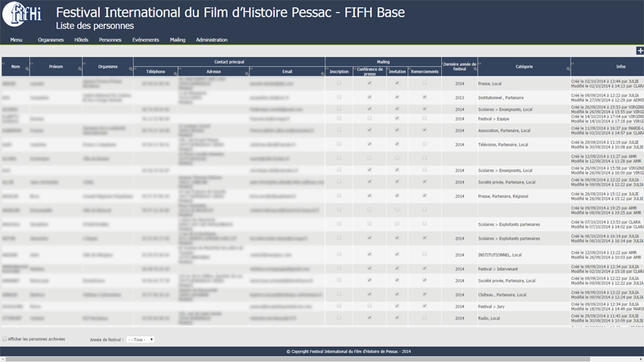644x362 pixels.
Task: Open the Evénements menu
Action: coord(146,39)
